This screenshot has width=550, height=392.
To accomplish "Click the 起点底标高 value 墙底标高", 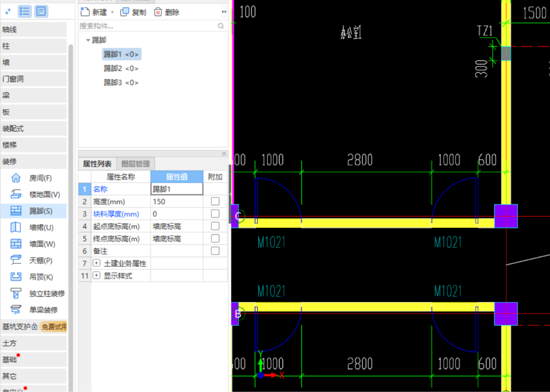I will pyautogui.click(x=177, y=226).
